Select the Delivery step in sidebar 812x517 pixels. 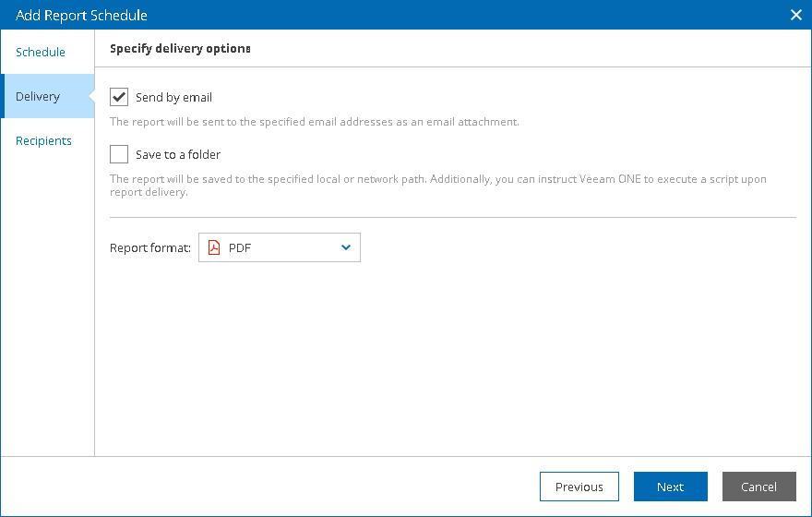38,97
